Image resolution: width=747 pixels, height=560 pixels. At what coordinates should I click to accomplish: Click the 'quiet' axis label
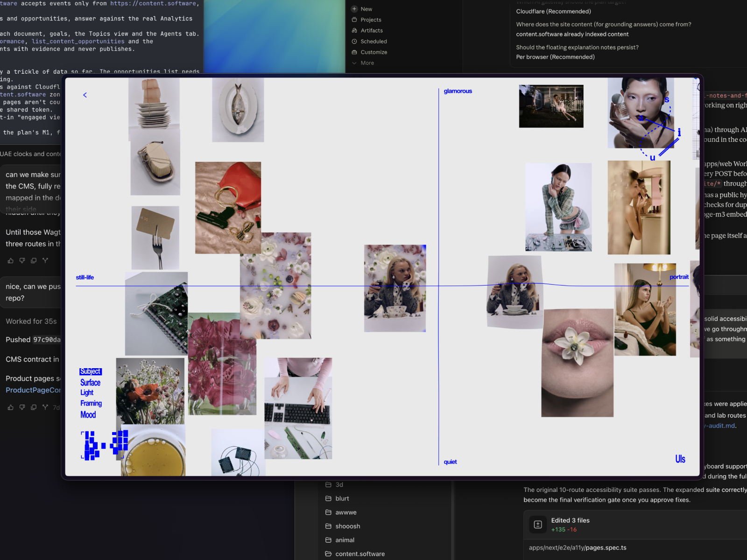click(451, 462)
